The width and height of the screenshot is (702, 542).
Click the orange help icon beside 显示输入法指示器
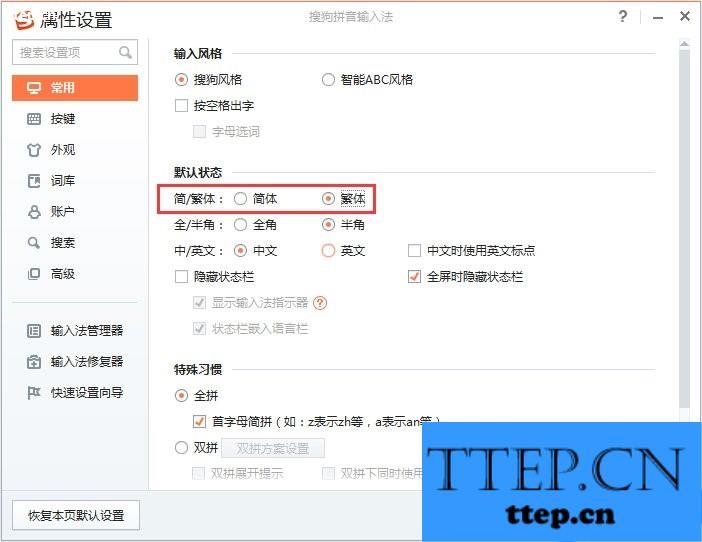(320, 303)
